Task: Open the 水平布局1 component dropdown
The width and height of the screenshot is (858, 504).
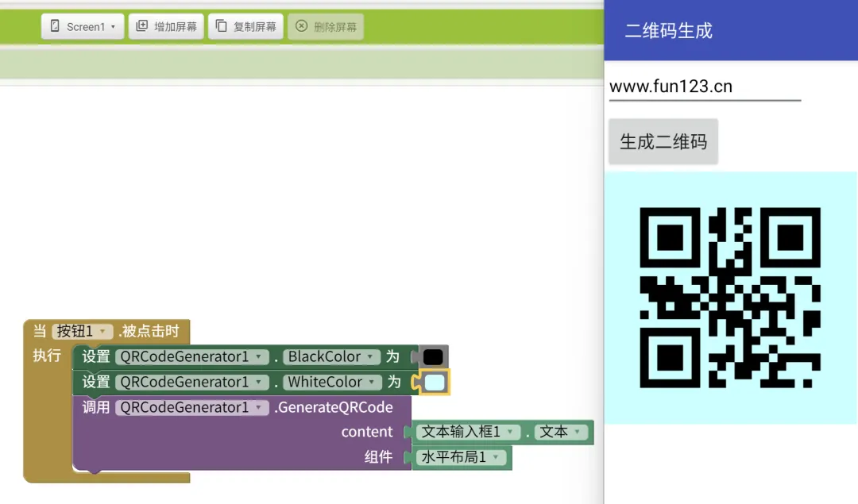Action: tap(461, 457)
